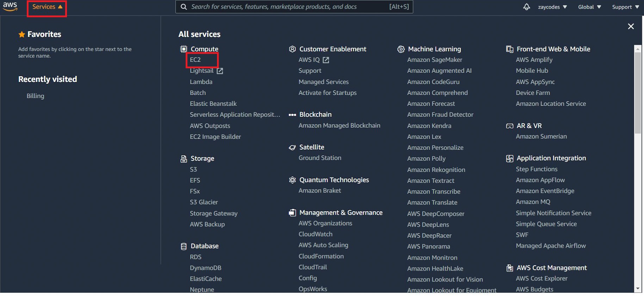Click the Compute category chip icon
The image size is (644, 296).
point(184,49)
